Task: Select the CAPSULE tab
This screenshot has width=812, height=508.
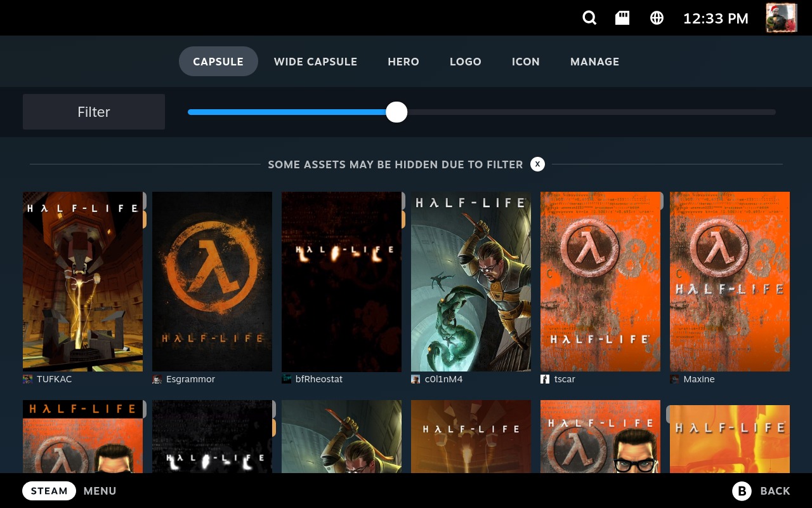Action: pos(218,62)
